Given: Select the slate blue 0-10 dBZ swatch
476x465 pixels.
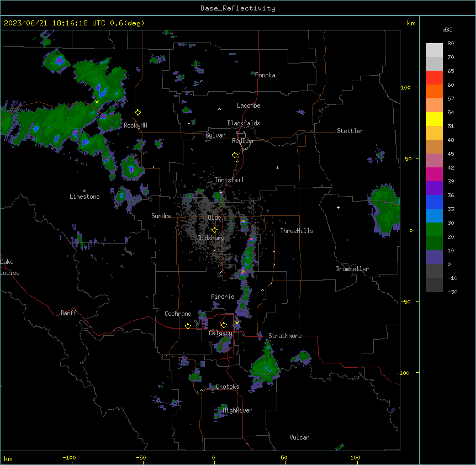Looking at the screenshot, I should [x=434, y=257].
